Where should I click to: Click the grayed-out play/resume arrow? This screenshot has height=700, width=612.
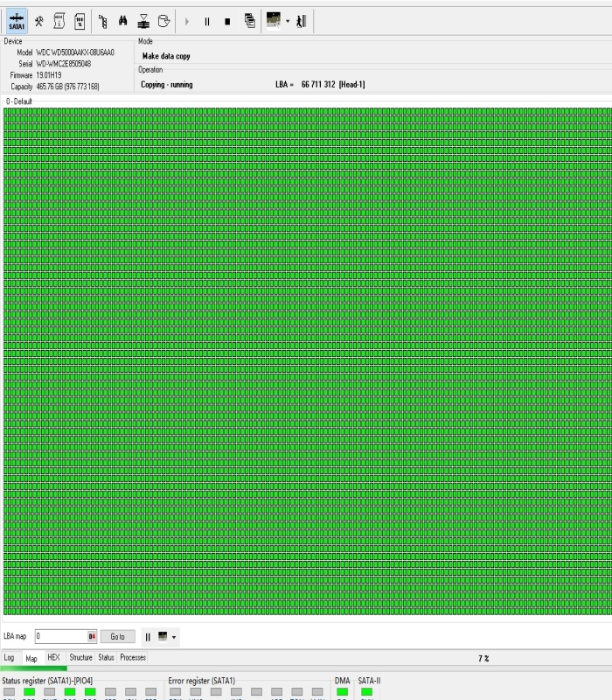tap(187, 21)
